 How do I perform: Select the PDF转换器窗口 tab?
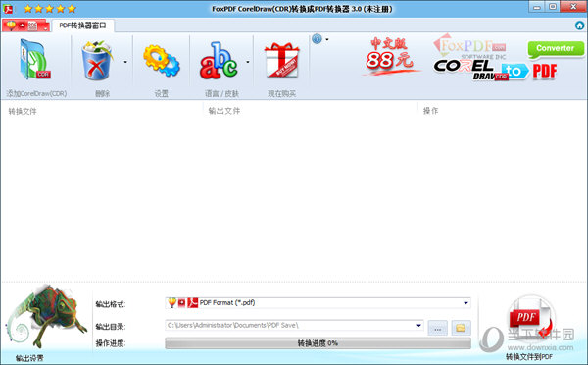[83, 26]
